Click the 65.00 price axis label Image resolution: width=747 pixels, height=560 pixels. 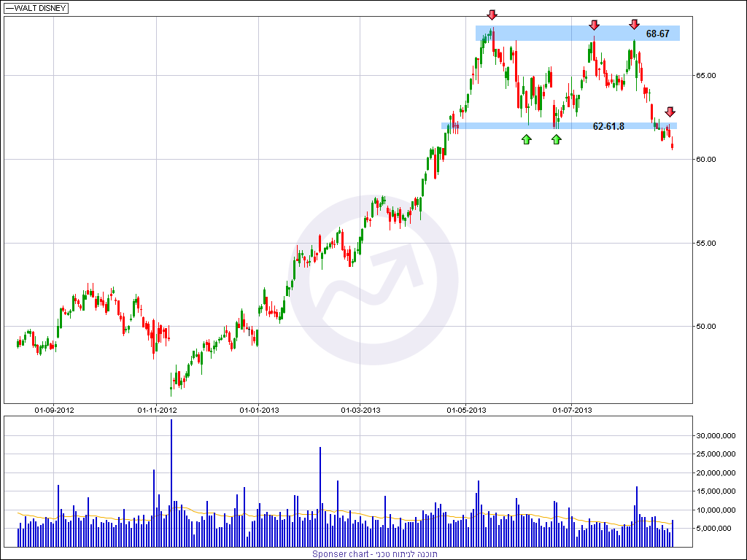[704, 75]
